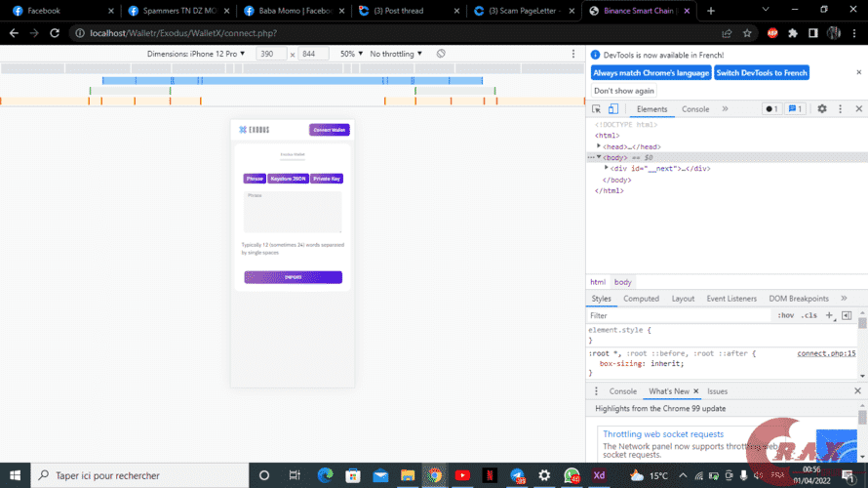Expand the div id __next node

click(x=607, y=168)
